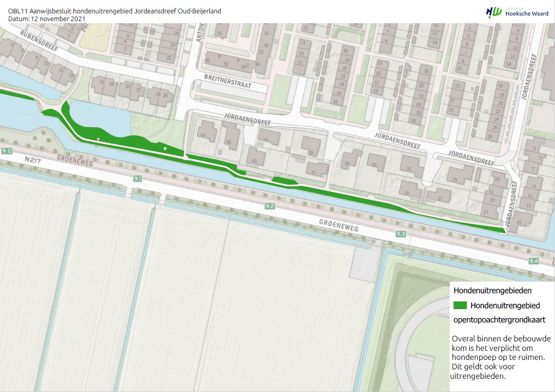Screen dimensions: 555x392
Task: Click the green 9.0 kilometer marker
Action: 6,151
